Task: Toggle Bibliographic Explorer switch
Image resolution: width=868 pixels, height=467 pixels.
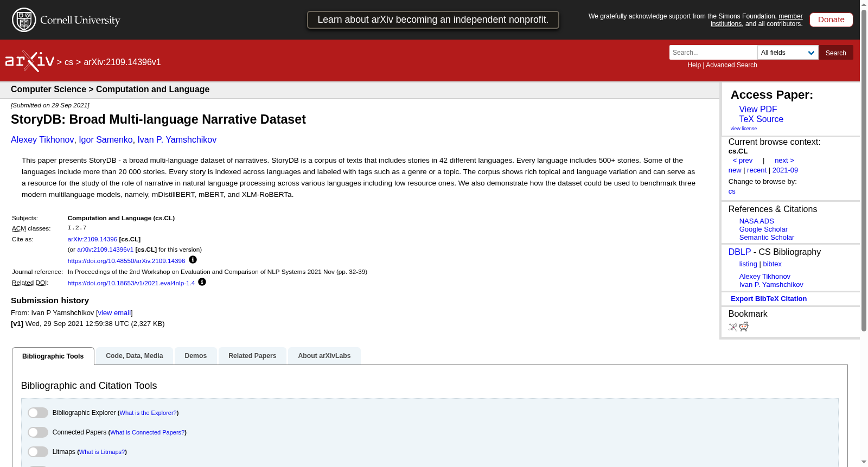Action: pyautogui.click(x=38, y=413)
